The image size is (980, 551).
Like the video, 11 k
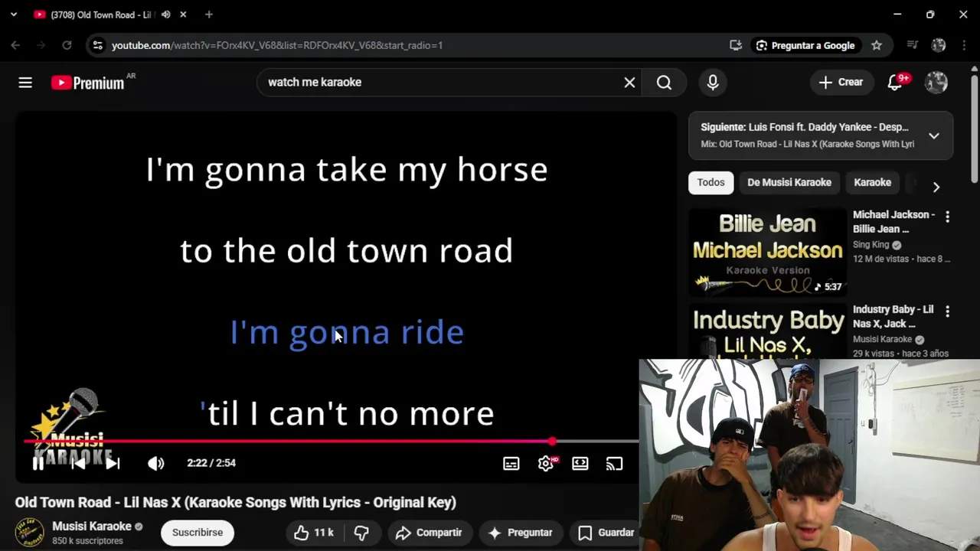(x=314, y=533)
